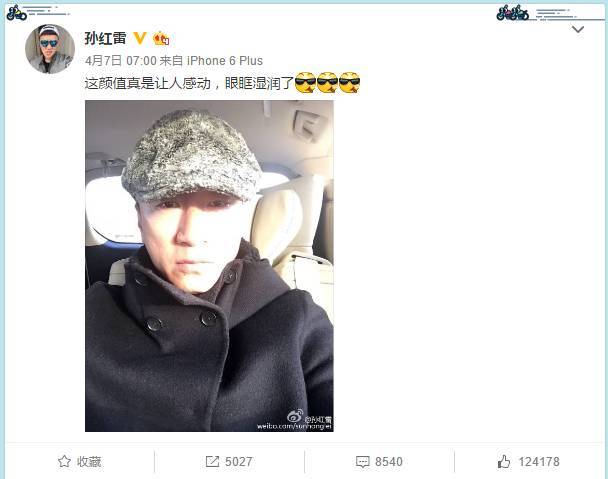
Task: Click the 孙红雷 profile avatar
Action: pos(50,49)
